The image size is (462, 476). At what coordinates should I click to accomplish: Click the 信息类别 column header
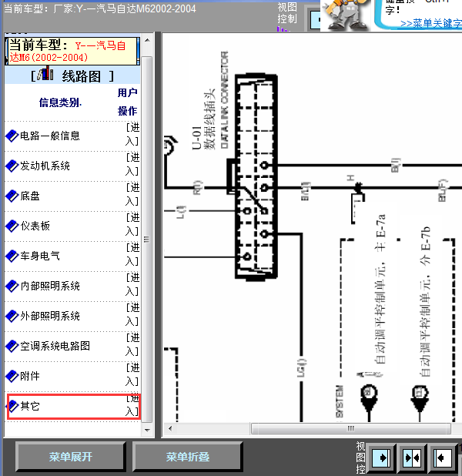[x=60, y=102]
